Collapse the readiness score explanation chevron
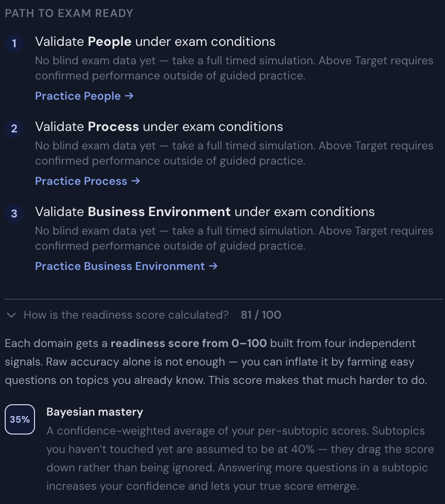 point(12,315)
